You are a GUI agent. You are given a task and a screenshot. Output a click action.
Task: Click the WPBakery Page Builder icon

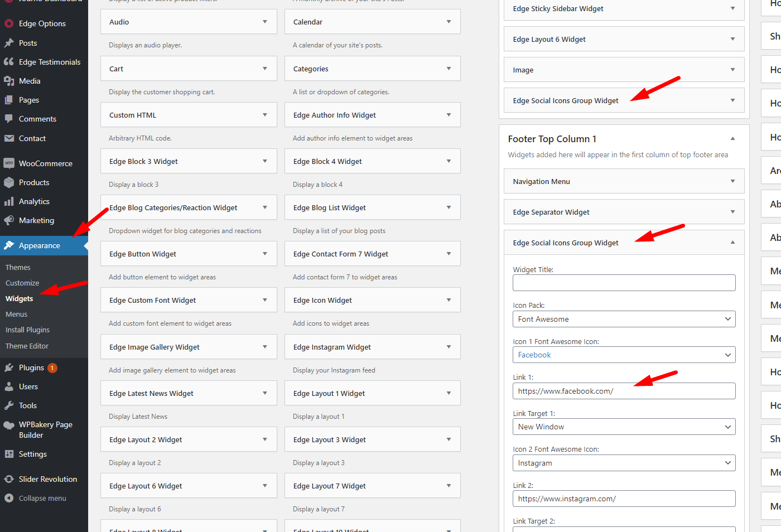(x=9, y=425)
